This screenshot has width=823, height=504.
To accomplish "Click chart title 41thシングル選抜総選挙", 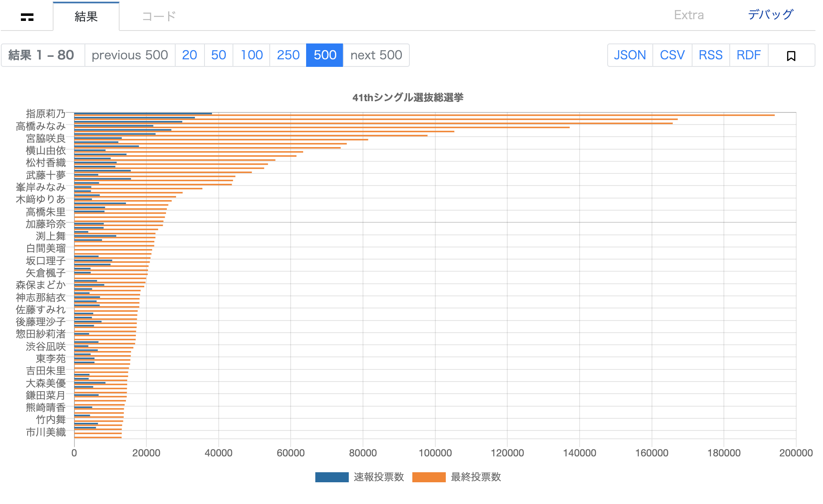I will pyautogui.click(x=408, y=97).
